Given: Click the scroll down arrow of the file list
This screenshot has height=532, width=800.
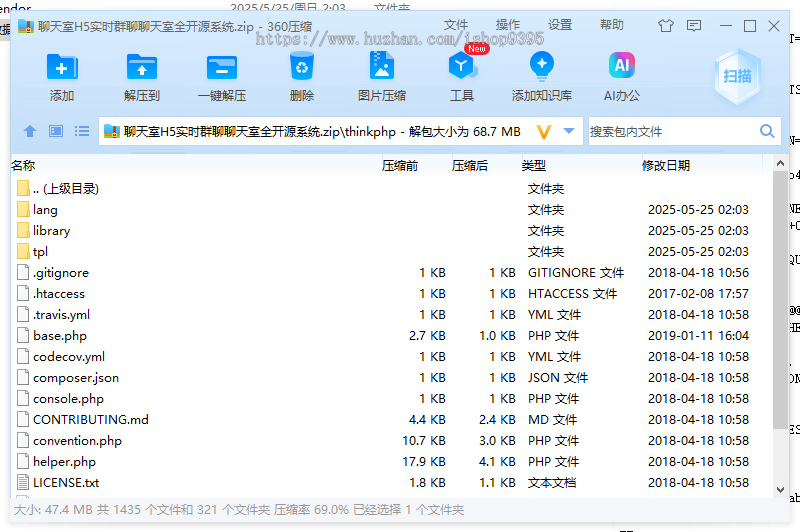Looking at the screenshot, I should pyautogui.click(x=780, y=490).
